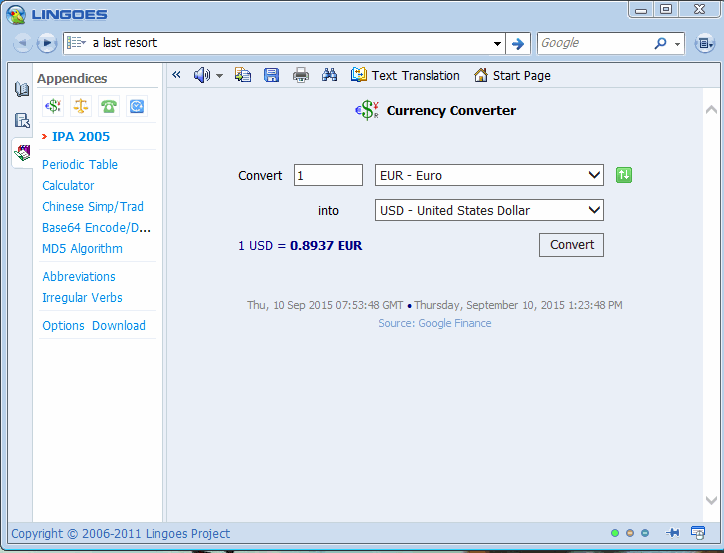Select the appendices sidebar tab
724x553 pixels.
point(22,152)
